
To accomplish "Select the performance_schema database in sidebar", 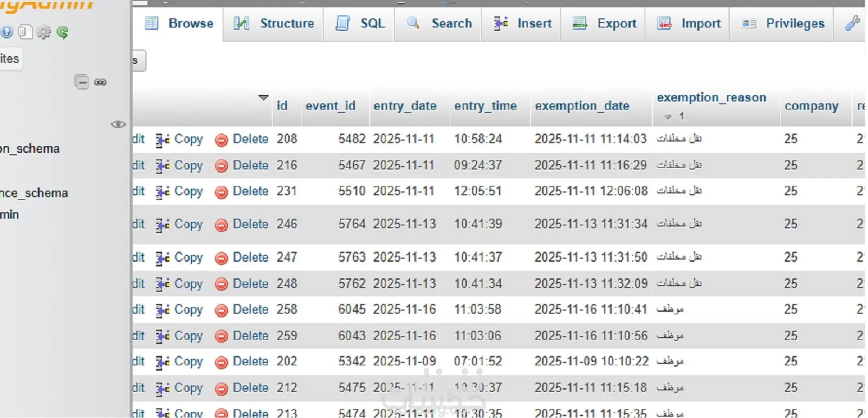I will point(34,193).
